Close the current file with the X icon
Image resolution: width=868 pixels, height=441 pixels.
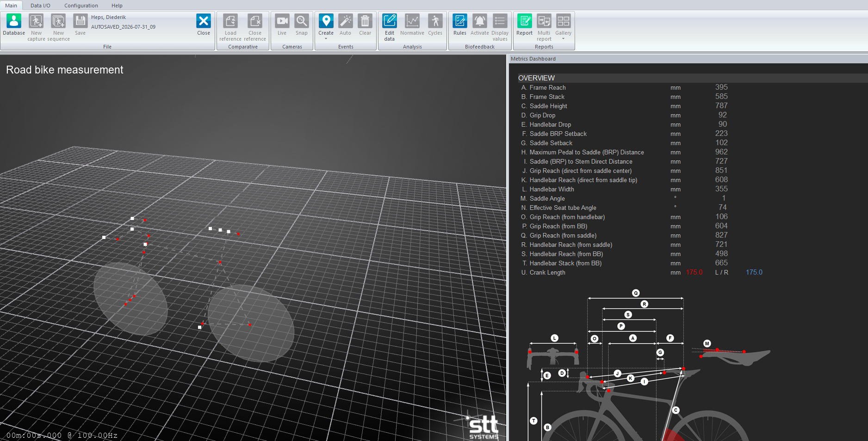[x=204, y=25]
